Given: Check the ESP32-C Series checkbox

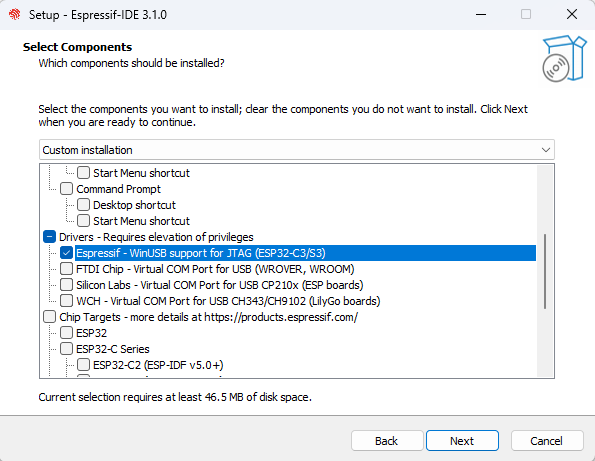Looking at the screenshot, I should click(66, 349).
